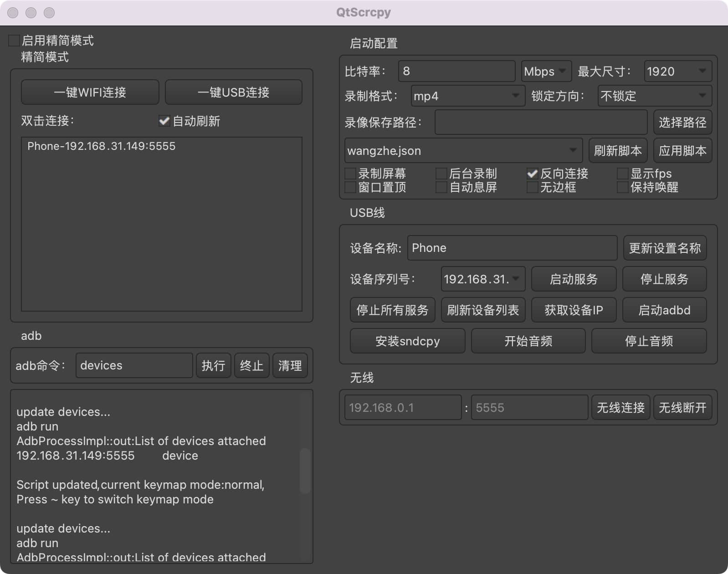Viewport: 728px width, 574px height.
Task: Click the 一键WIFI连接 button
Action: 90,92
